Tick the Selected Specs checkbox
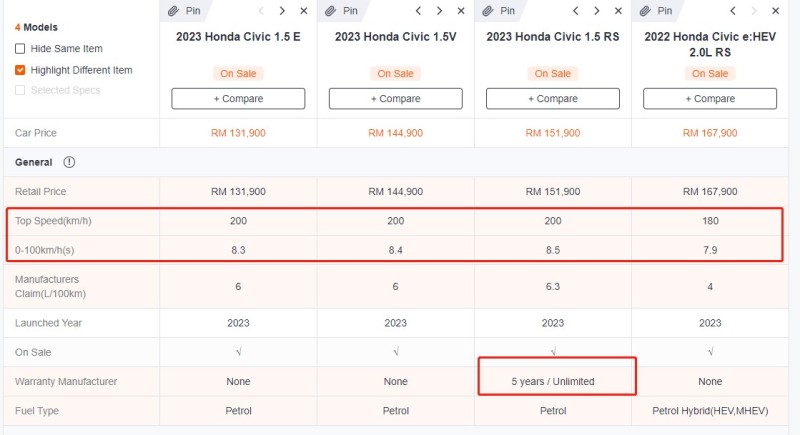This screenshot has width=800, height=435. click(x=20, y=90)
